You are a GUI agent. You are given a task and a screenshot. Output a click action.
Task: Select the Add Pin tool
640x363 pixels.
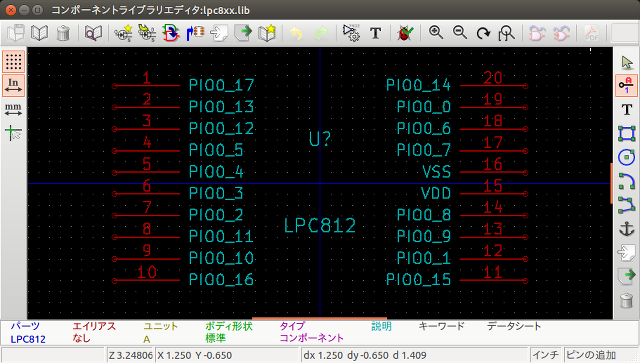coord(626,85)
